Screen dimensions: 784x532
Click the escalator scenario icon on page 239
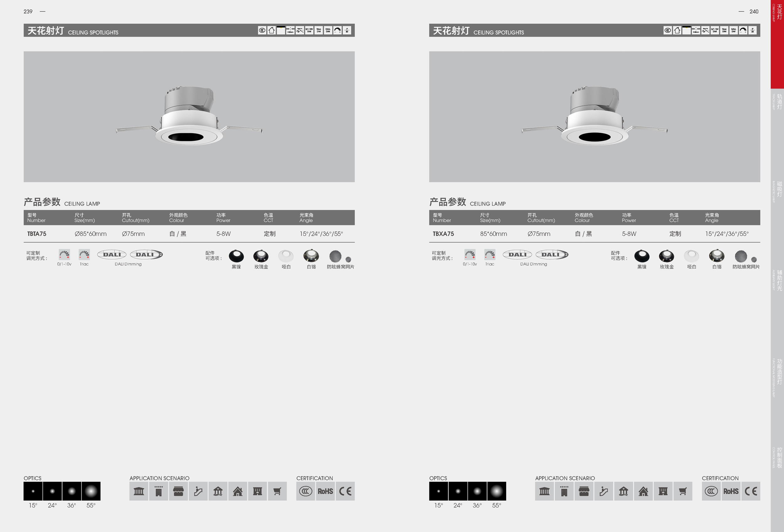click(x=198, y=491)
